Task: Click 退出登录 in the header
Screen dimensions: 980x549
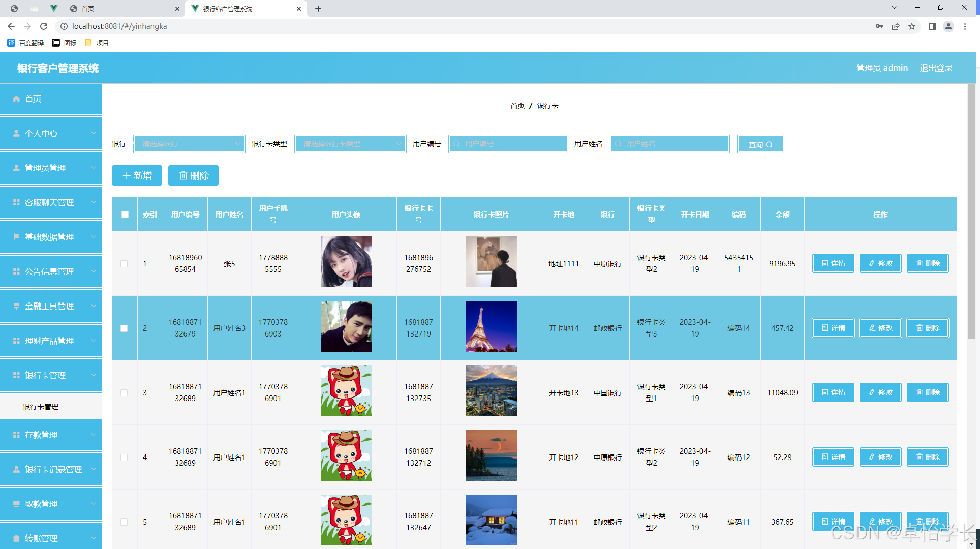Action: [936, 68]
